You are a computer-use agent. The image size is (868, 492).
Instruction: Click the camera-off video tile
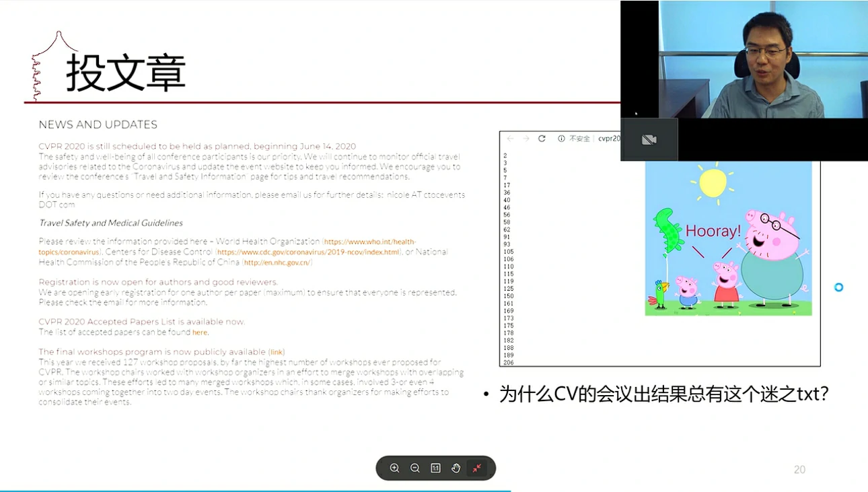(x=649, y=140)
